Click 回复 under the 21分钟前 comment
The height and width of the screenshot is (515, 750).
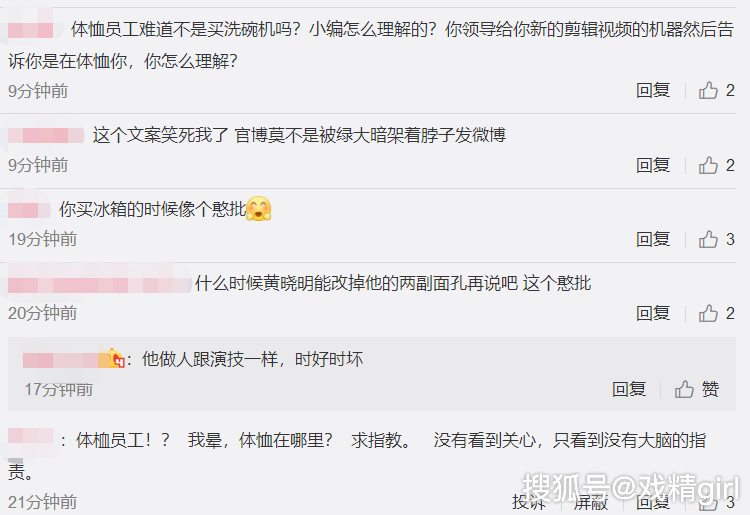tap(653, 502)
